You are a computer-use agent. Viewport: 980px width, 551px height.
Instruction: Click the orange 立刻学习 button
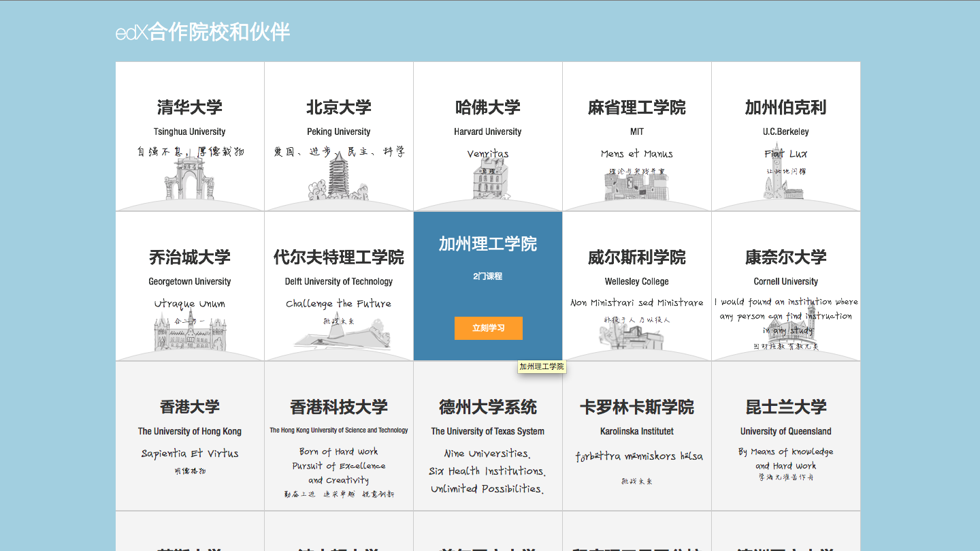click(x=489, y=328)
